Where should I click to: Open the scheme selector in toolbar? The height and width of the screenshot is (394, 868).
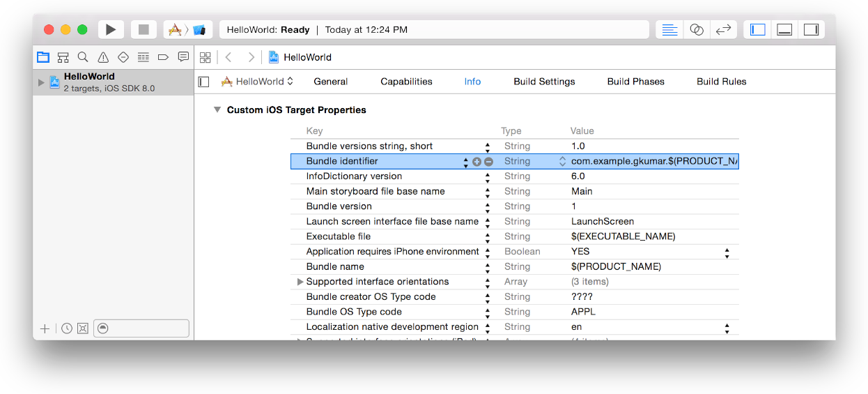tap(188, 29)
